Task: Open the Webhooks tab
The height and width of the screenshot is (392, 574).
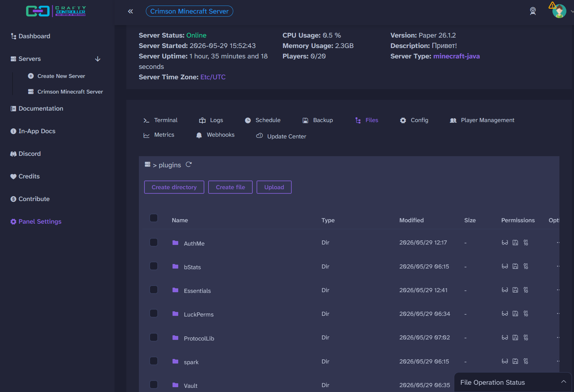Action: click(215, 135)
